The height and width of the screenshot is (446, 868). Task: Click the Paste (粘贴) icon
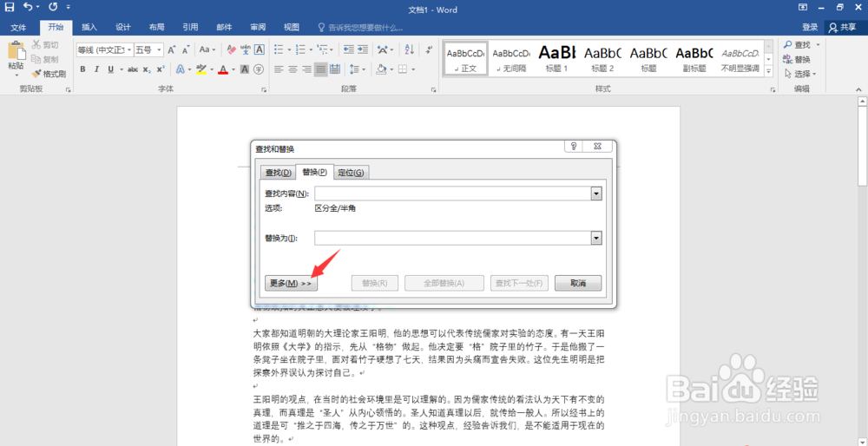tap(16, 51)
